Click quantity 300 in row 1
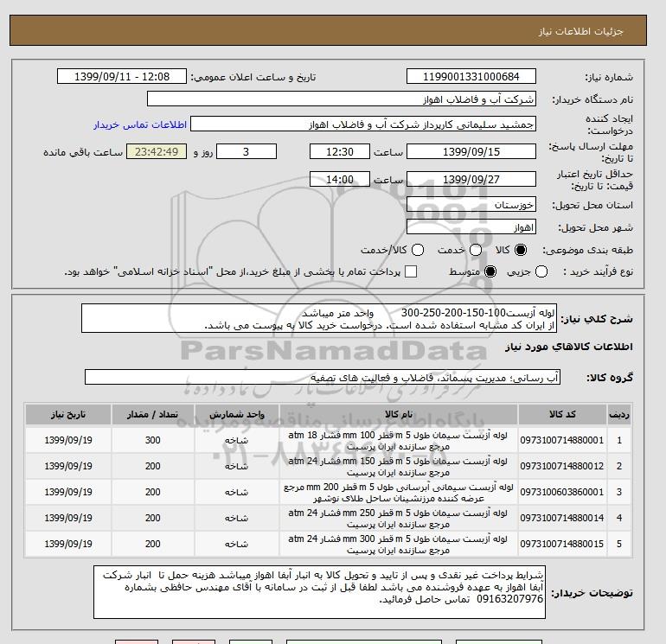 coord(153,440)
